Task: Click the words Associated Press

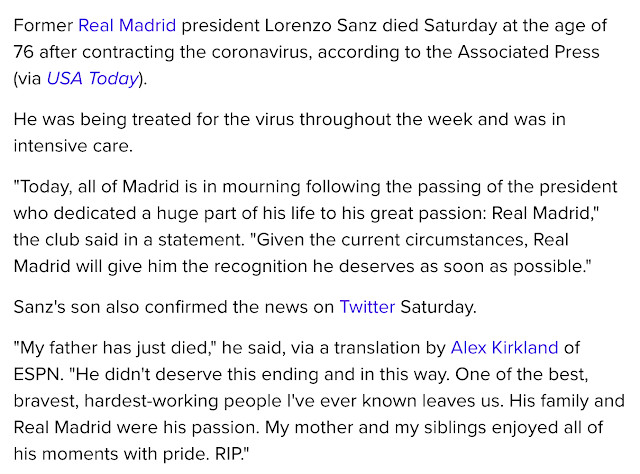Action: pos(529,52)
